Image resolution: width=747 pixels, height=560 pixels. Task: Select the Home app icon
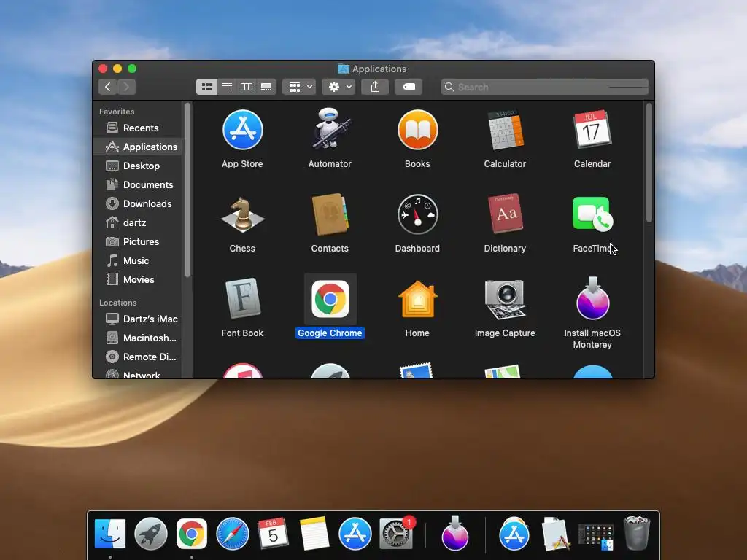(417, 299)
